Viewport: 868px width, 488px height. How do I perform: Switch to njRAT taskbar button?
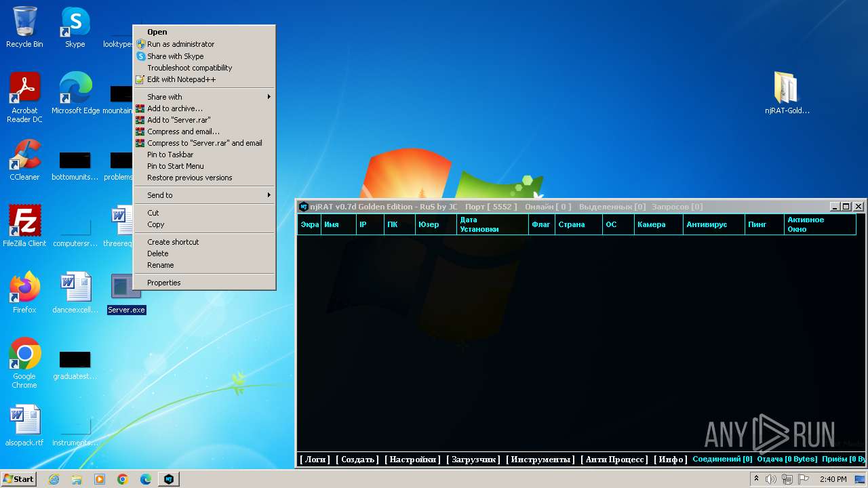click(169, 479)
